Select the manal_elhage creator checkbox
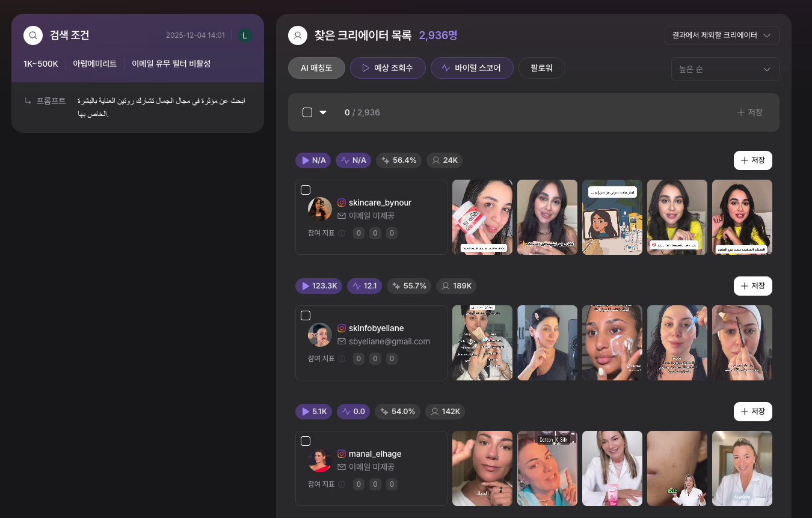 (x=306, y=441)
